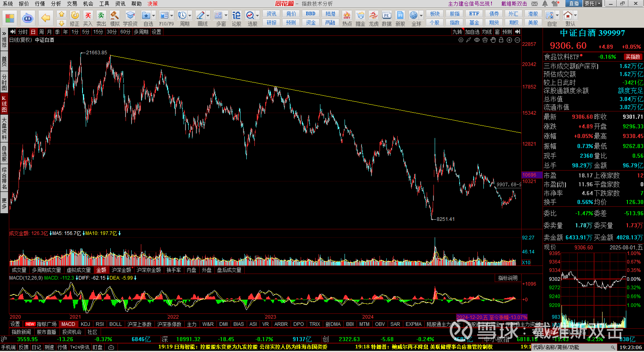Expand the 自选 dropdown arrow

click(153, 15)
